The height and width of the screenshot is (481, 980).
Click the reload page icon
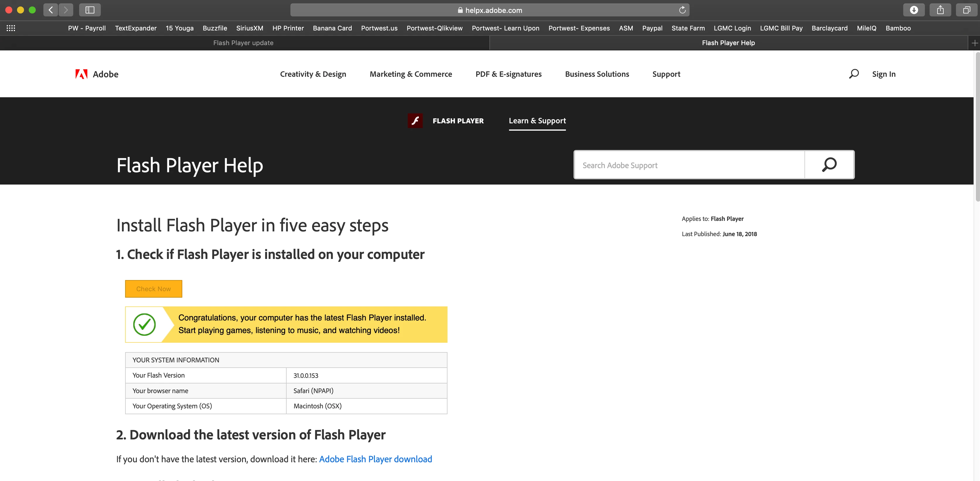[x=682, y=10]
